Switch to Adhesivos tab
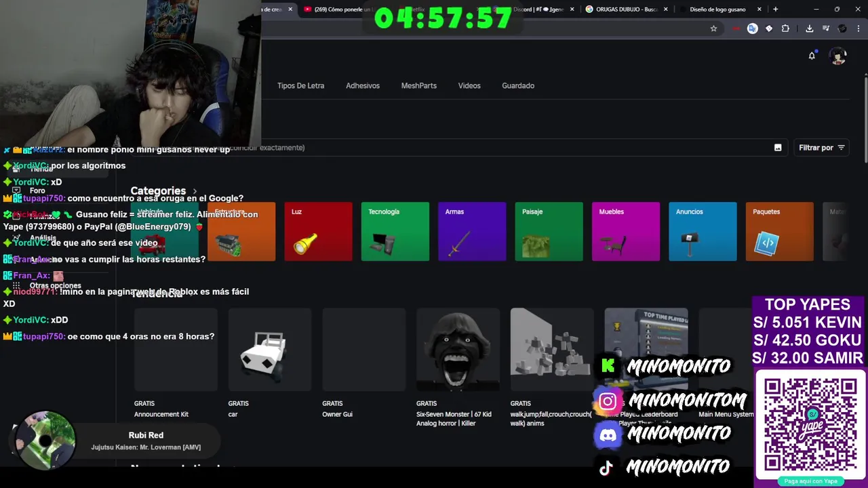This screenshot has width=868, height=488. pyautogui.click(x=363, y=85)
